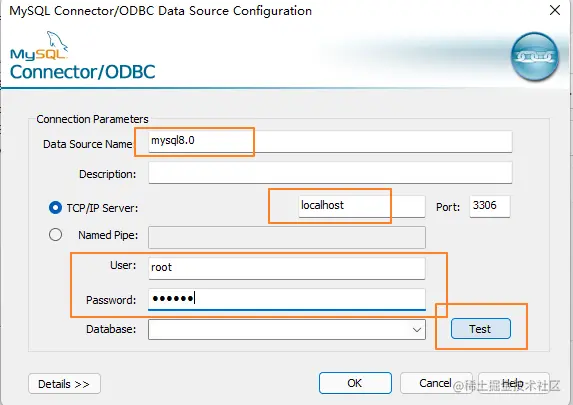Click the Test connection button

(x=481, y=329)
